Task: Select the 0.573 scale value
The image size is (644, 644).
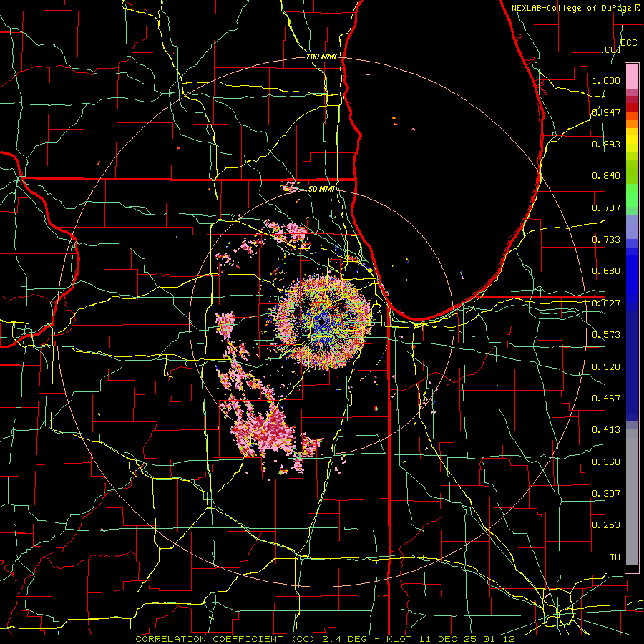Action: (606, 335)
